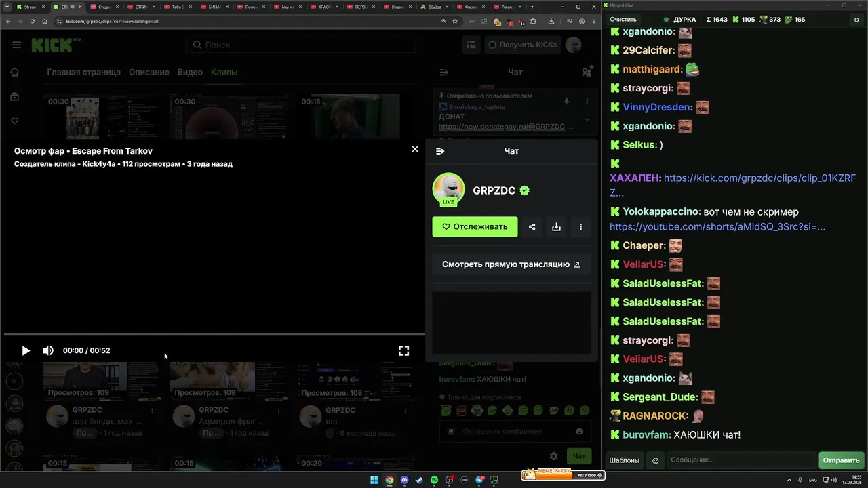The width and height of the screenshot is (868, 488).
Task: Open chat users list icon
Action: click(587, 72)
